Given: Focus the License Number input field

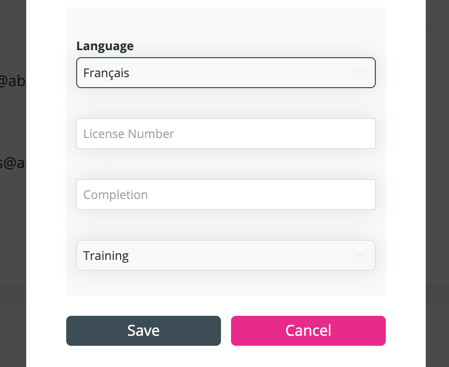Looking at the screenshot, I should [x=226, y=134].
